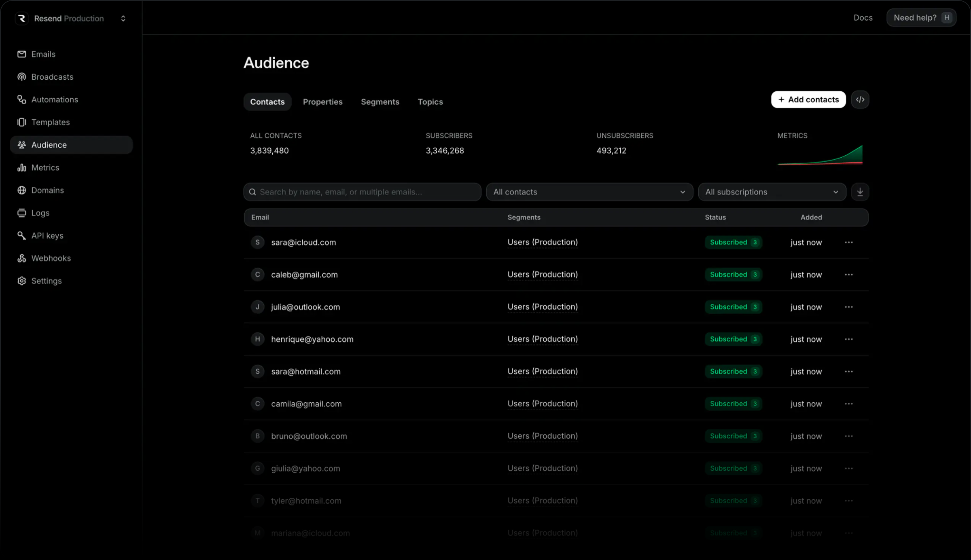Open more options for sara@icloud.com

pyautogui.click(x=849, y=242)
